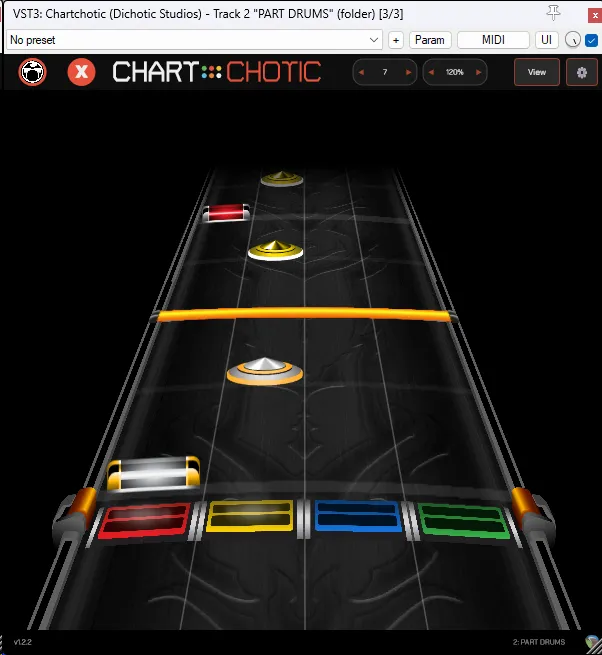This screenshot has width=602, height=655.
Task: Increase the 120% zoom with right arrow
Action: point(478,72)
